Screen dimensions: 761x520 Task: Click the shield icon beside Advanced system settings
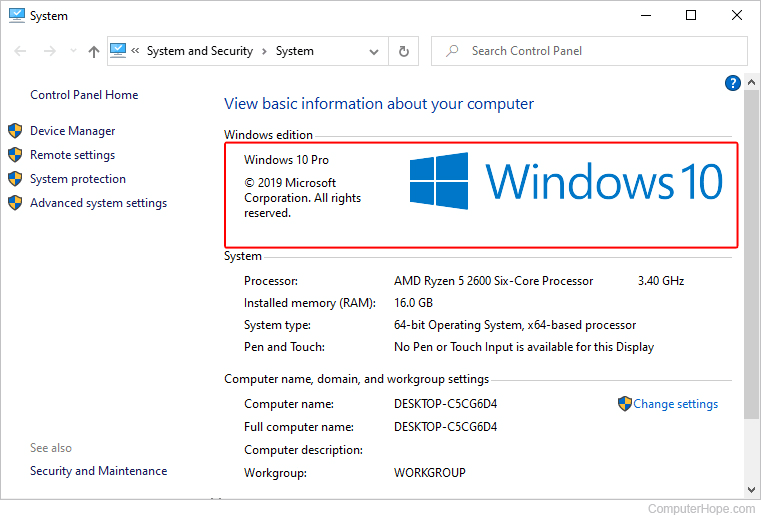point(15,202)
